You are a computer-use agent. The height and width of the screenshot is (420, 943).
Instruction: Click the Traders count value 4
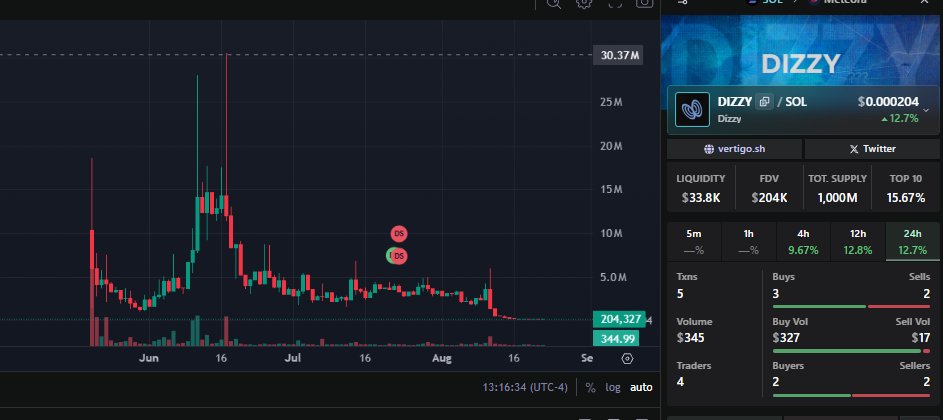(680, 381)
